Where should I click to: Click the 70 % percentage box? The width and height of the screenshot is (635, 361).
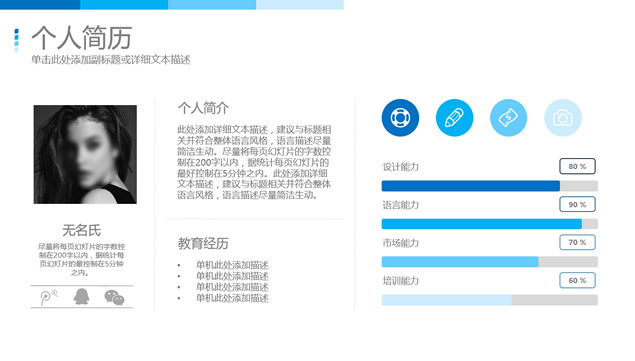pyautogui.click(x=577, y=242)
